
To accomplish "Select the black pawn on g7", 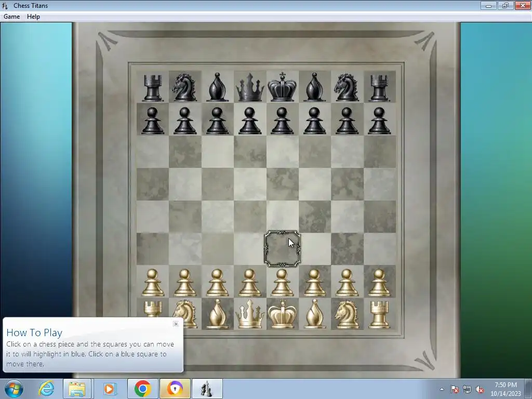I will [x=347, y=121].
